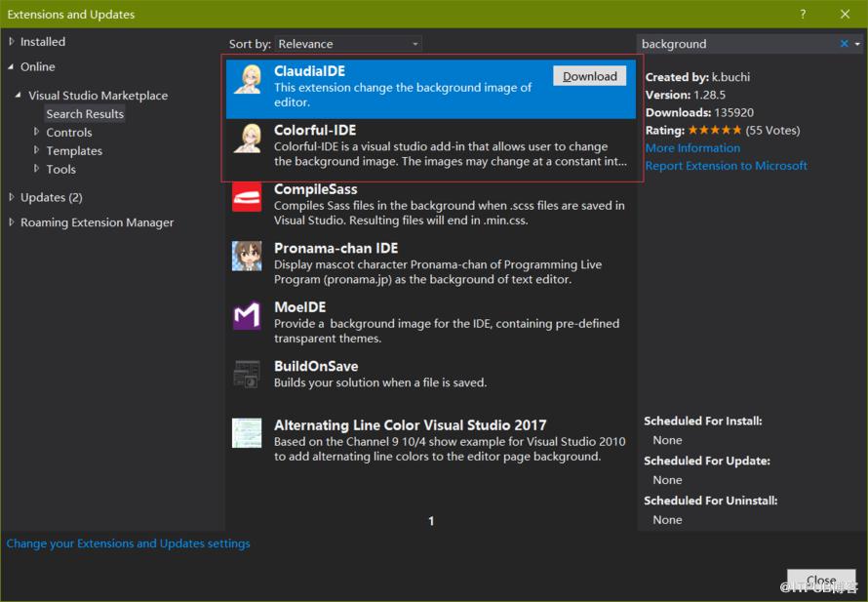Open the search box dropdown arrow
The height and width of the screenshot is (602, 868).
tap(857, 44)
